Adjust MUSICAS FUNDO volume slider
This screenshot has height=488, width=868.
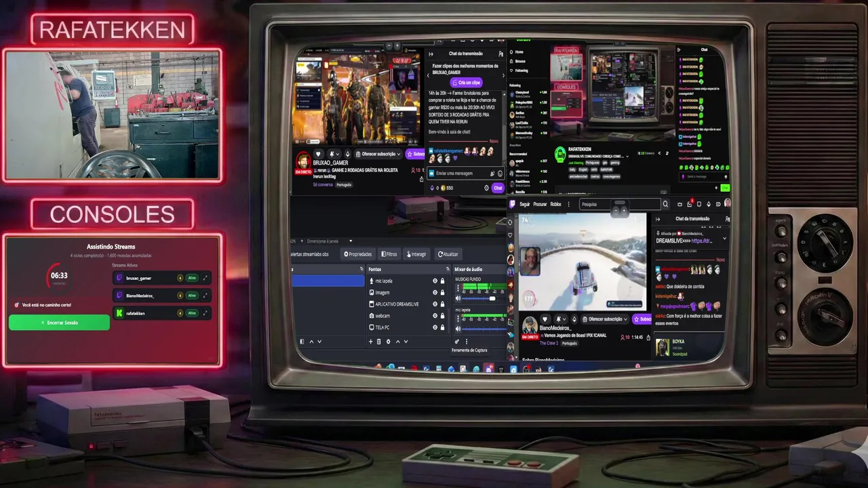click(484, 298)
